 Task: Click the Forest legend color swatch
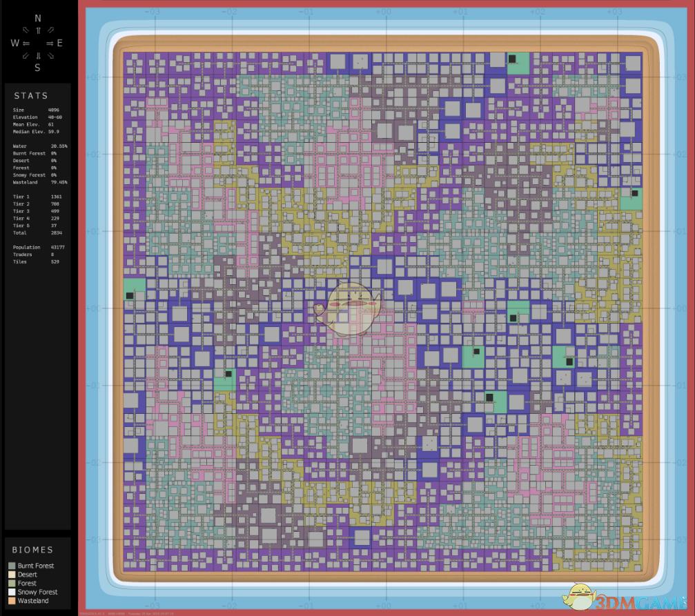[12, 583]
